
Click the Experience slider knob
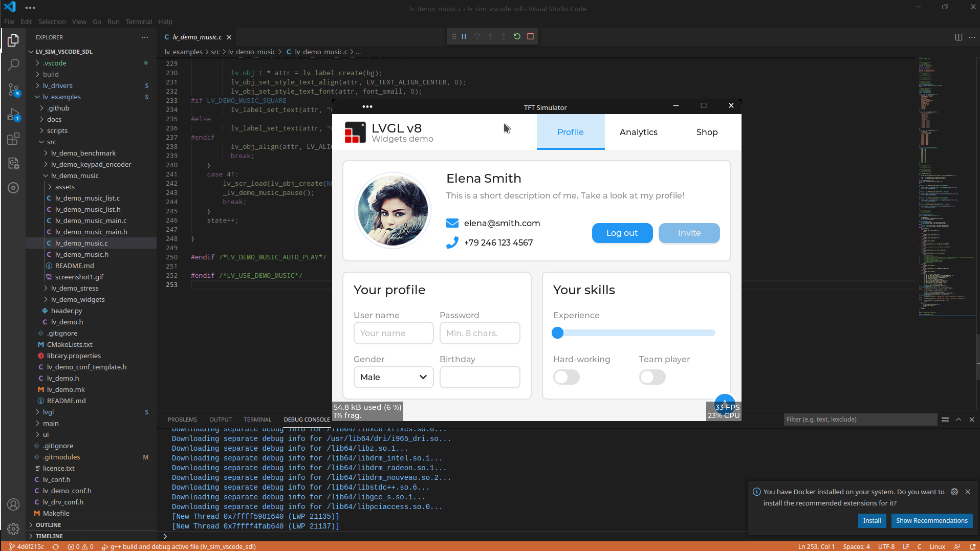click(557, 333)
